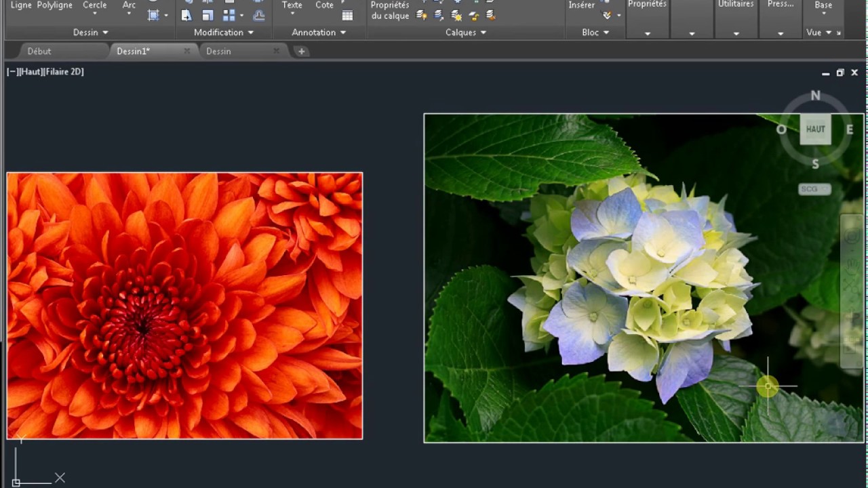Image resolution: width=868 pixels, height=488 pixels.
Task: Click E on the ViewCube compass
Action: (x=849, y=129)
